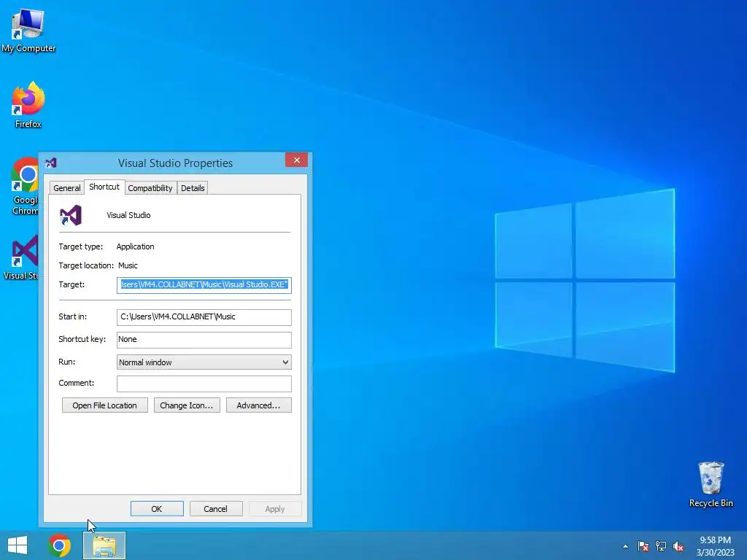747x560 pixels.
Task: Expand the Run dropdown showing Normal window
Action: (204, 362)
